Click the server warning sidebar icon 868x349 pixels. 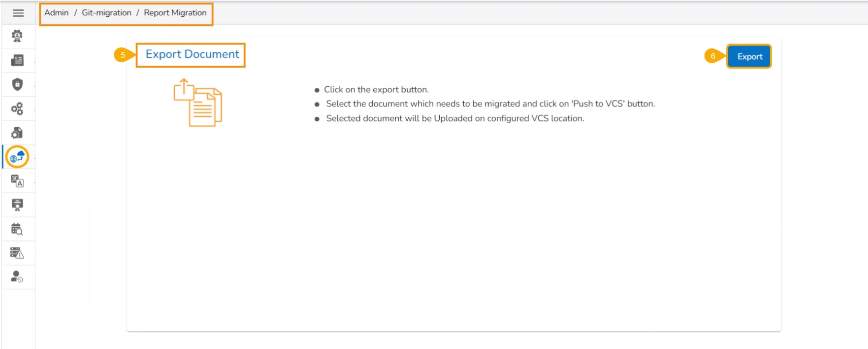(17, 253)
